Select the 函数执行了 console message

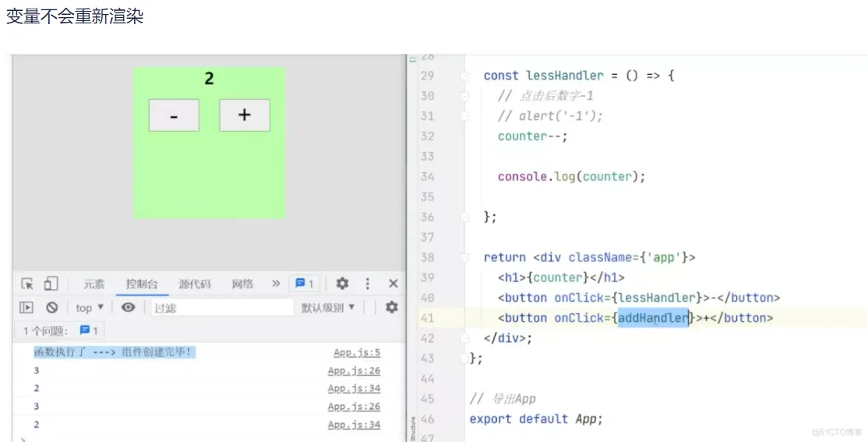115,352
